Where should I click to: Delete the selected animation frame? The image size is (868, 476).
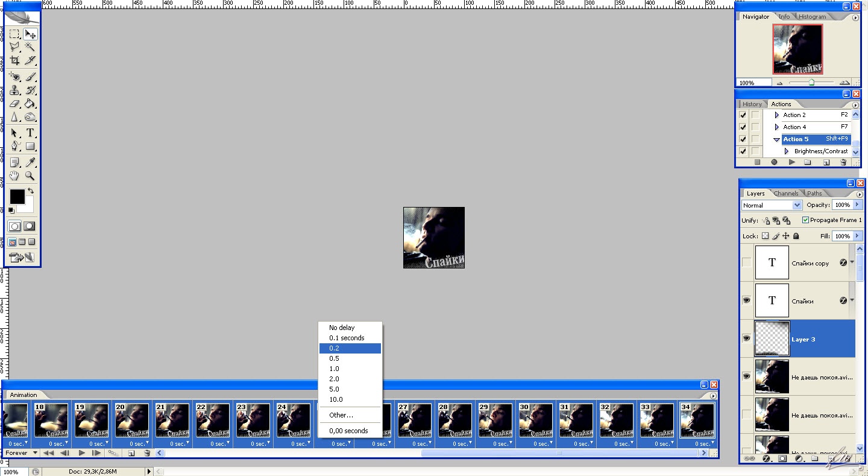pyautogui.click(x=147, y=453)
